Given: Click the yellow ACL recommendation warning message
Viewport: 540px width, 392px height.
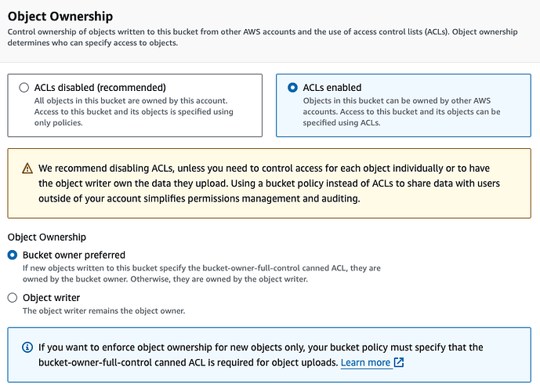Looking at the screenshot, I should 269,183.
